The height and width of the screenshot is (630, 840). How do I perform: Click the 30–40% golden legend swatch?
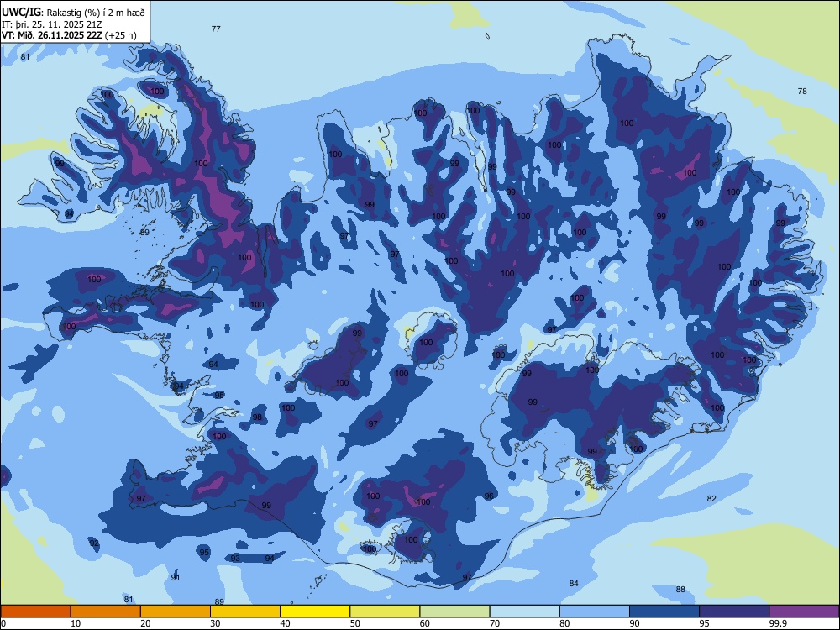[x=245, y=612]
